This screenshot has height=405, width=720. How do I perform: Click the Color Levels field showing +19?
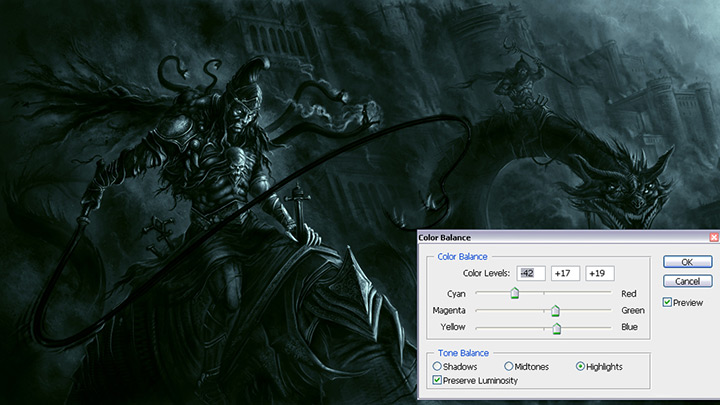click(x=600, y=273)
